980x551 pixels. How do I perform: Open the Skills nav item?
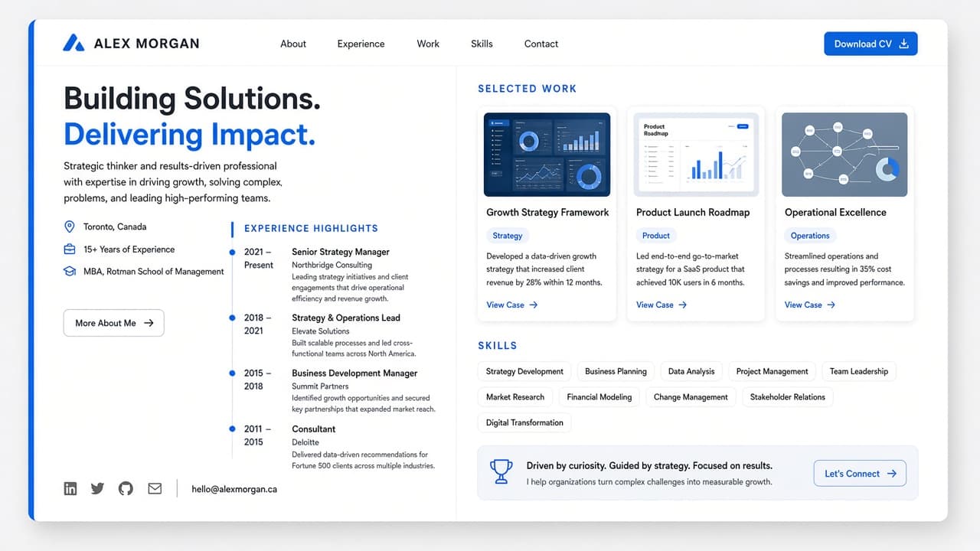tap(482, 44)
